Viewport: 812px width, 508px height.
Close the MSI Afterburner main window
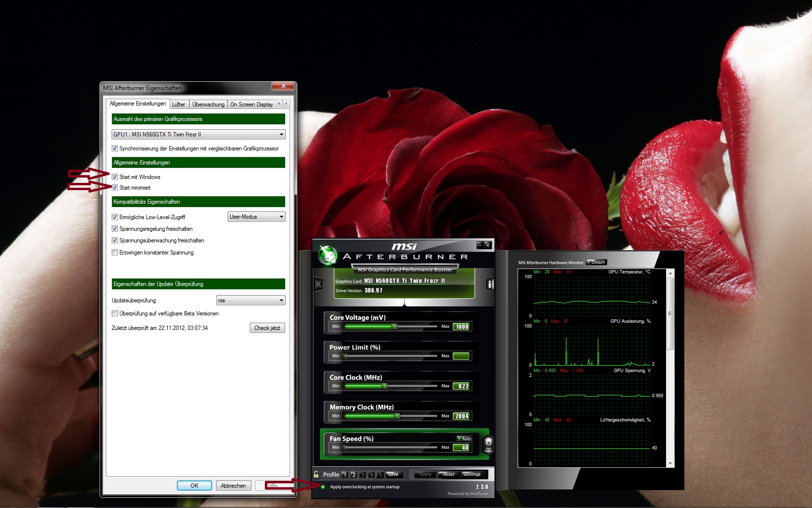pos(488,245)
